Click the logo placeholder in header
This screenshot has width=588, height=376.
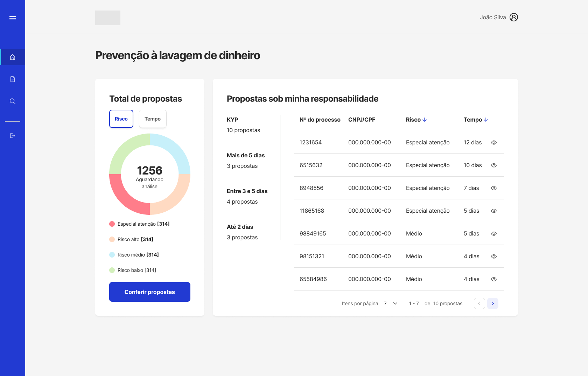[108, 18]
